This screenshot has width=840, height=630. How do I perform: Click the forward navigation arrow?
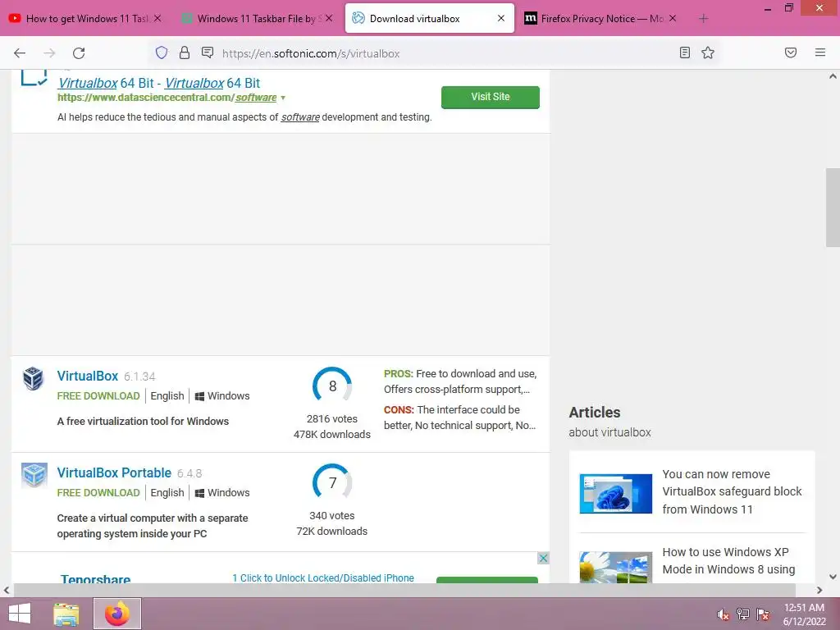[x=49, y=53]
